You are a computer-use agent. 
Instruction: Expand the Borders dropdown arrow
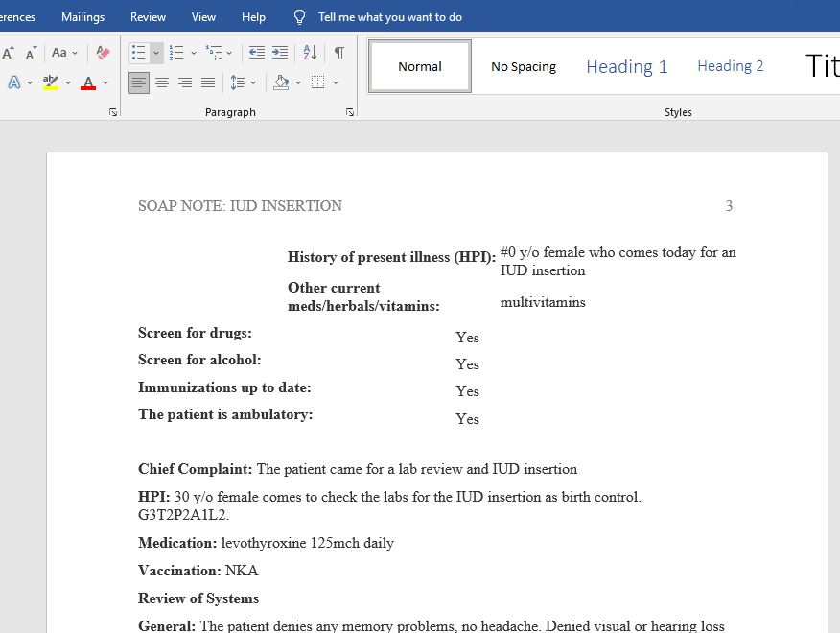[x=336, y=82]
